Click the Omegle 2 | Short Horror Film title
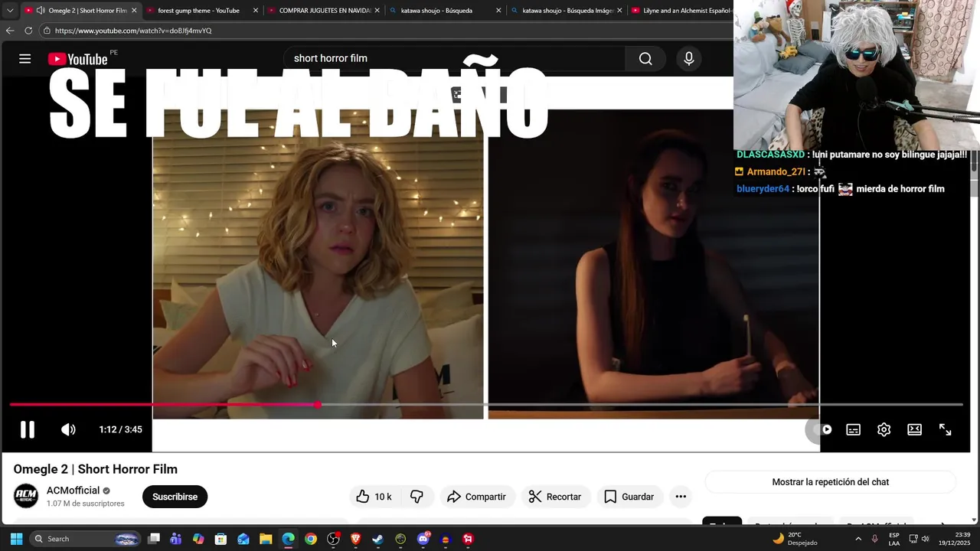 tap(96, 469)
